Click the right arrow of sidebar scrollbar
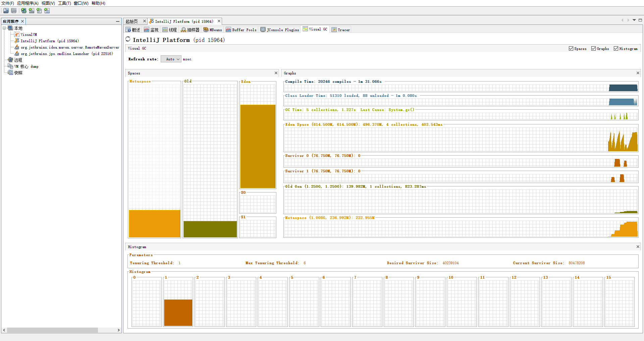 click(118, 330)
